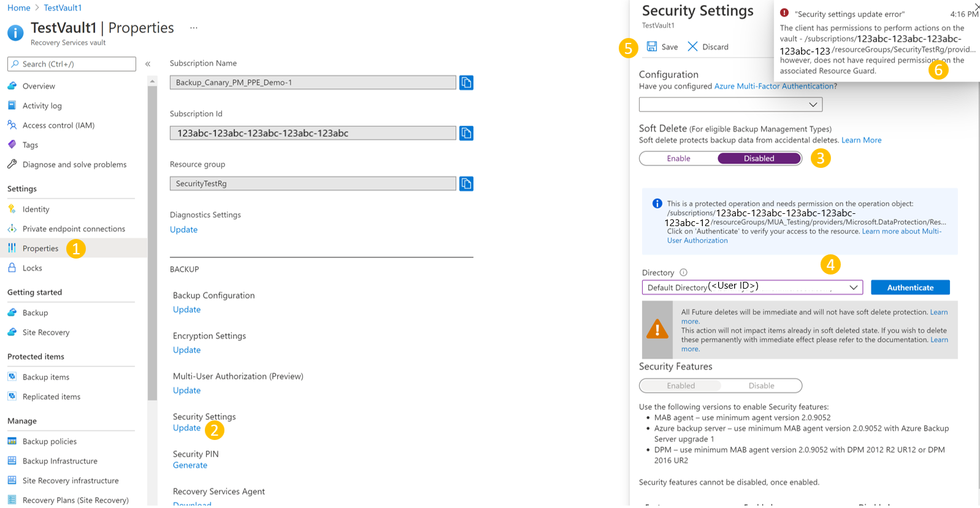The height and width of the screenshot is (508, 980).
Task: Collapse the left sidebar menu
Action: 148,64
